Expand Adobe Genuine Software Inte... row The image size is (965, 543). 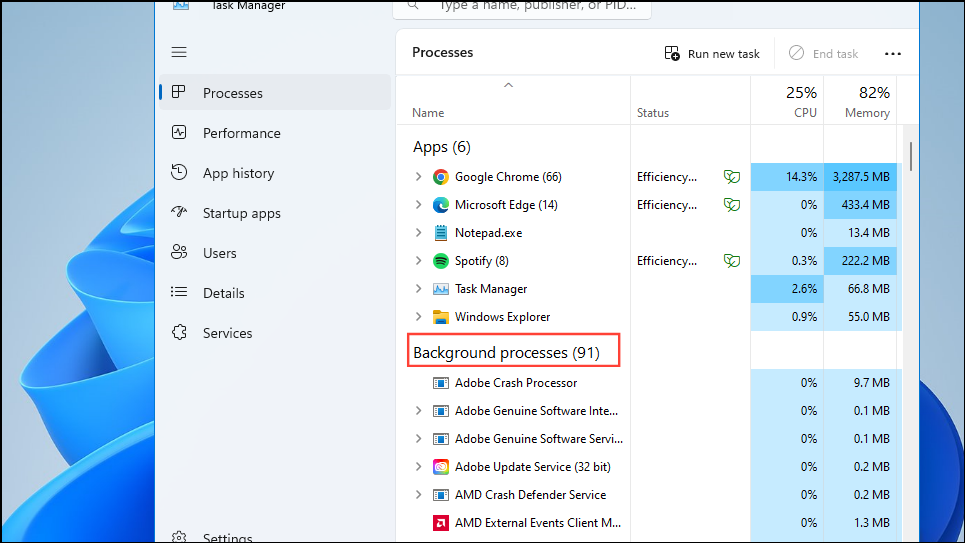pyautogui.click(x=418, y=411)
